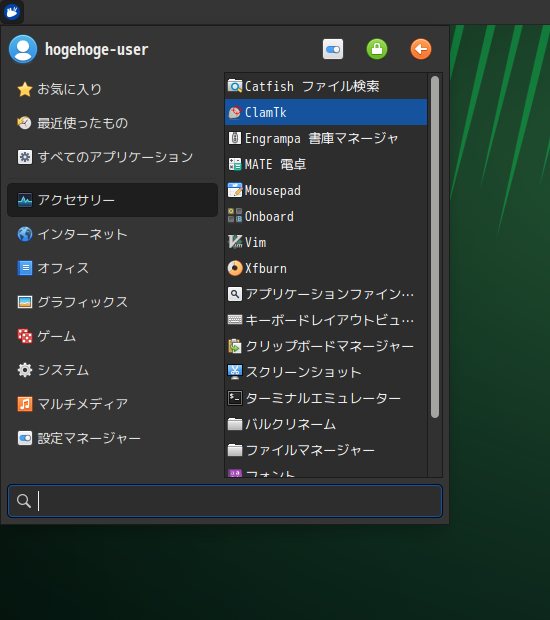Click the ターミナルエミュレーター terminal icon
The width and height of the screenshot is (550, 620).
(x=235, y=398)
